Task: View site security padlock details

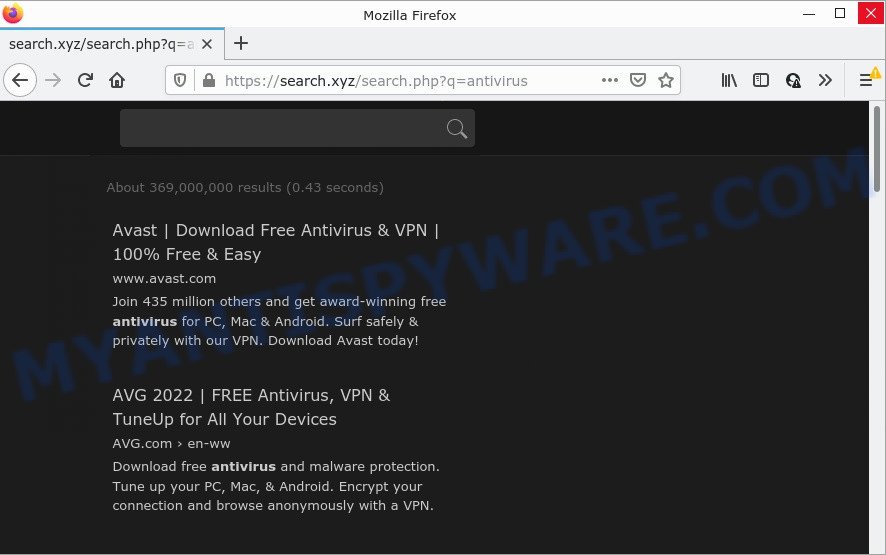Action: pos(209,80)
